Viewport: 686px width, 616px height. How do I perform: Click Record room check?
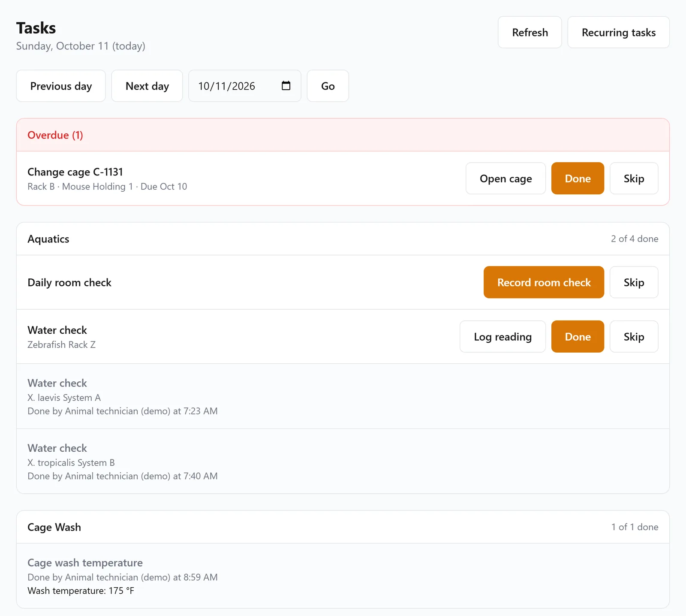(x=544, y=282)
